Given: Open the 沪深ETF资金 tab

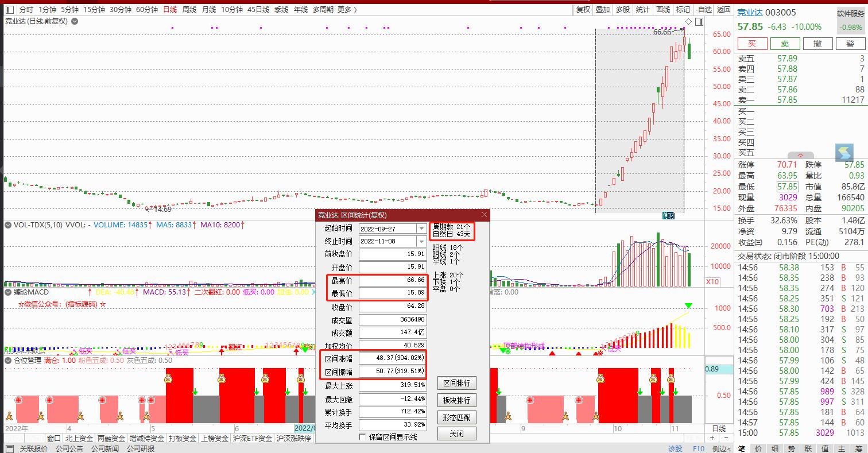Looking at the screenshot, I should pyautogui.click(x=253, y=439).
